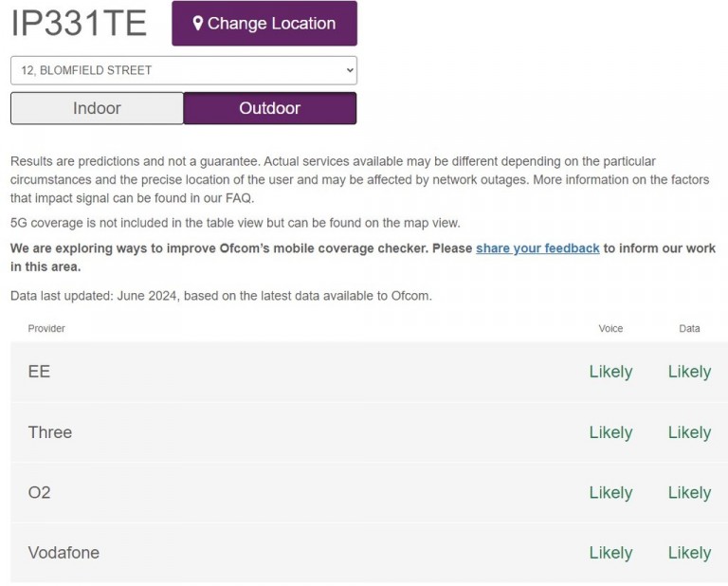Screen dimensions: 728x586
Task: Select the O2 provider row
Action: point(369,492)
